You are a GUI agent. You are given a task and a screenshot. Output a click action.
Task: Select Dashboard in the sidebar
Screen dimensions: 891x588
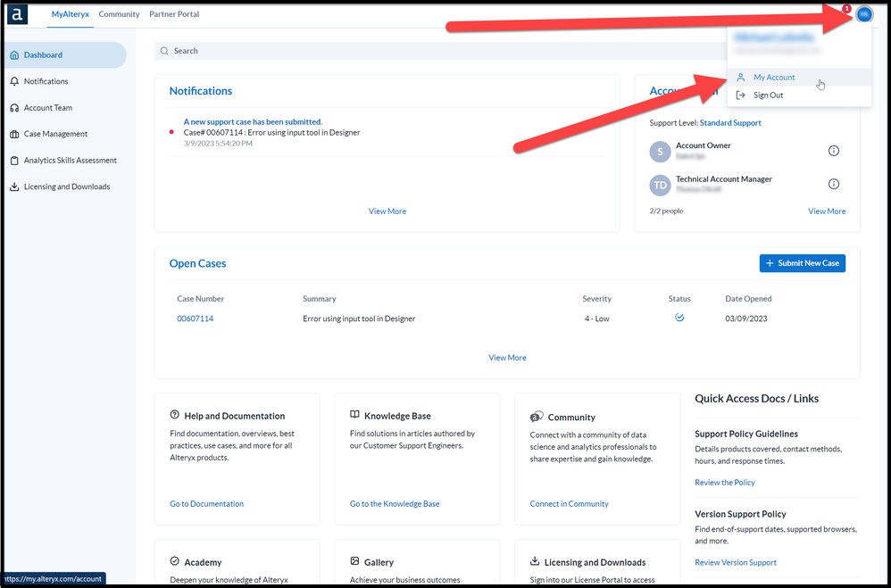[x=65, y=55]
